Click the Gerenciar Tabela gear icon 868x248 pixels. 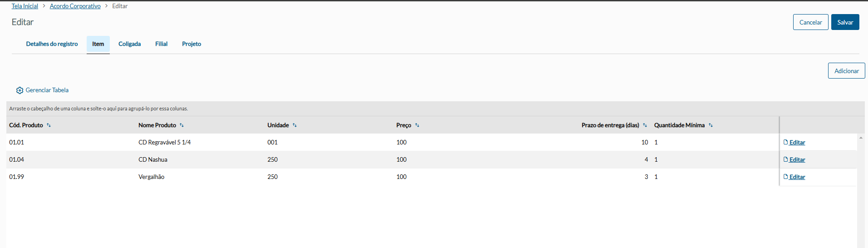click(20, 90)
